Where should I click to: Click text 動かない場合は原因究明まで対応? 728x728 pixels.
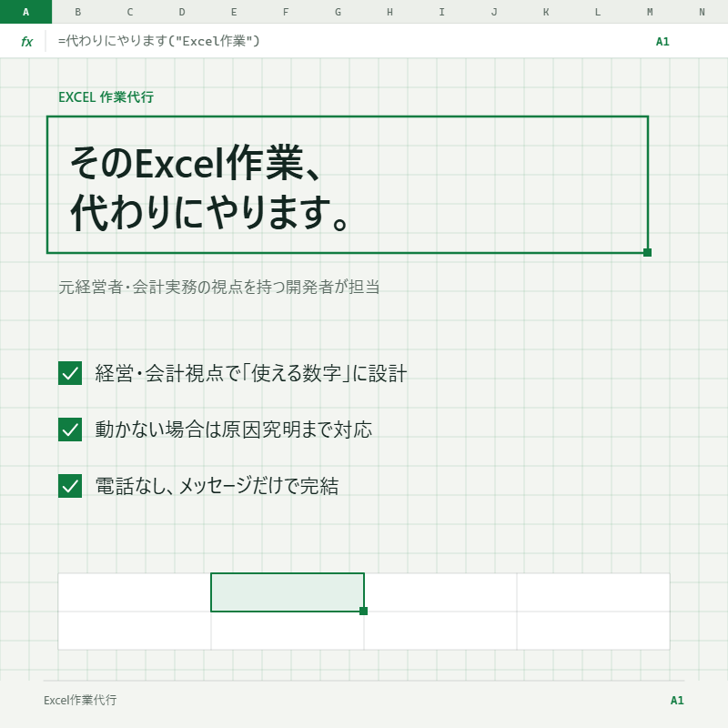tap(234, 430)
